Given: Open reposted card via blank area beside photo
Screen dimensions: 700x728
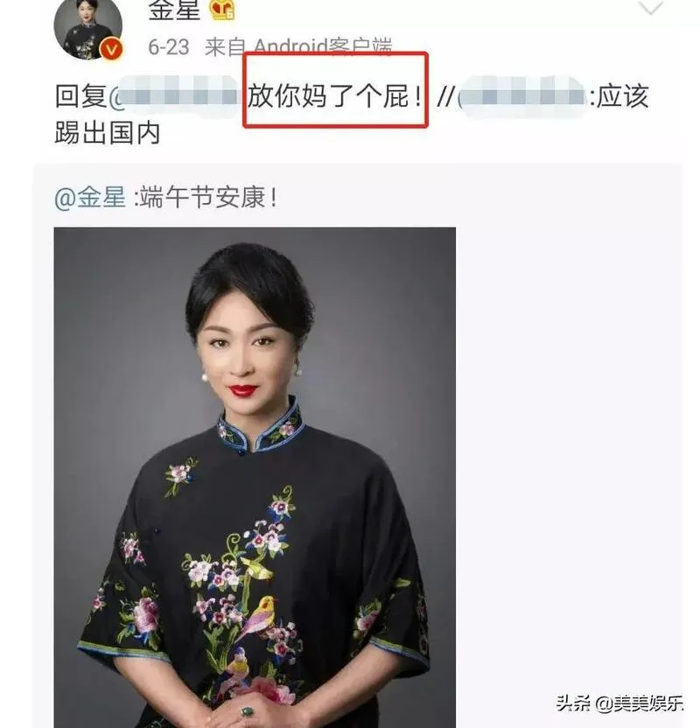Looking at the screenshot, I should point(569,465).
